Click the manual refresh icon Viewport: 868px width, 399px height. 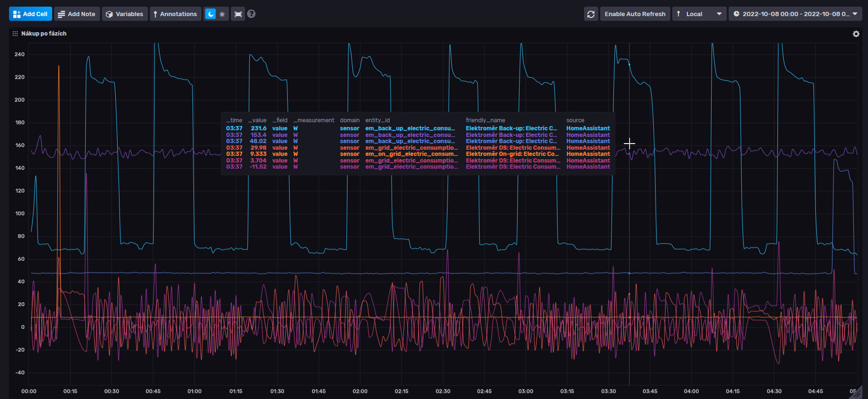pyautogui.click(x=591, y=14)
